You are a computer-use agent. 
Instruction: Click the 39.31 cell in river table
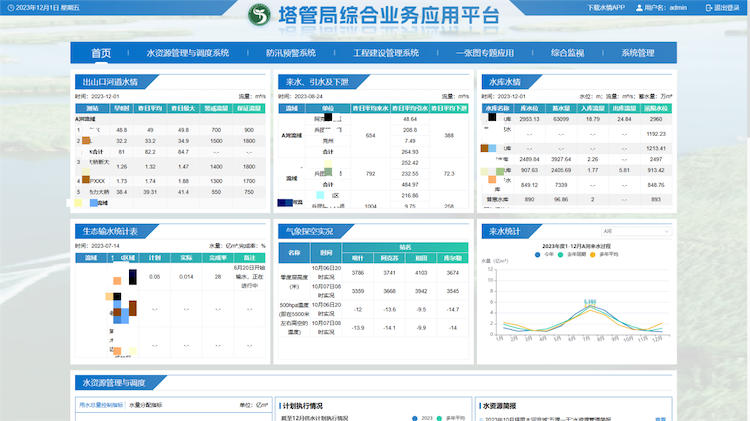pyautogui.click(x=150, y=192)
